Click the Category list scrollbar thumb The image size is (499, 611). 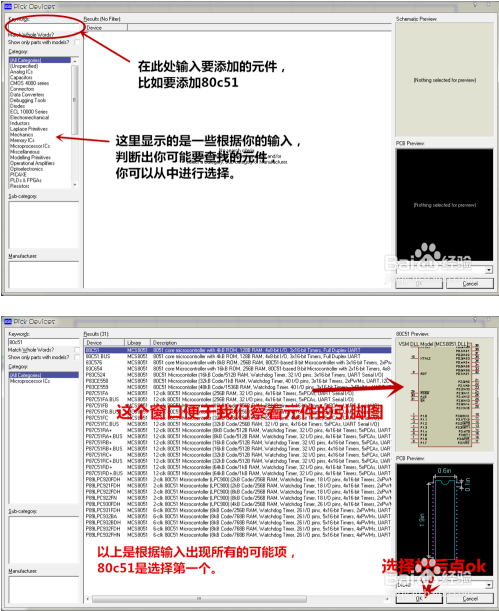pyautogui.click(x=75, y=99)
